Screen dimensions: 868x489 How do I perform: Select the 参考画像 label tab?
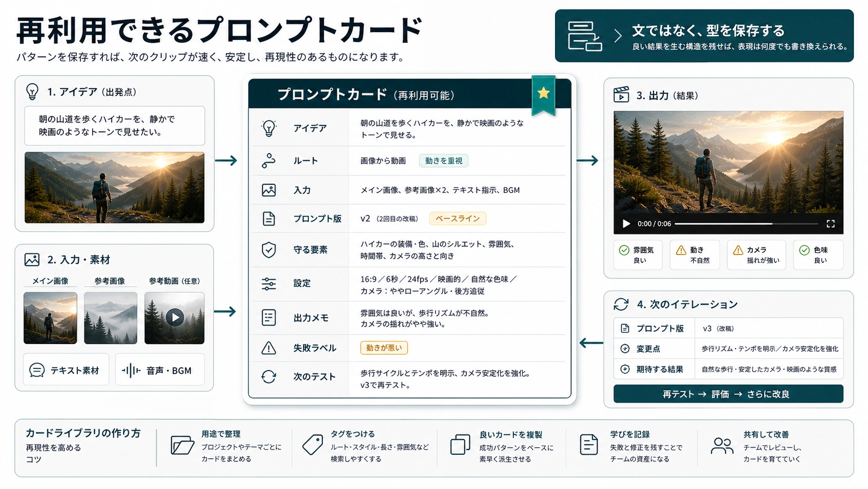(110, 281)
